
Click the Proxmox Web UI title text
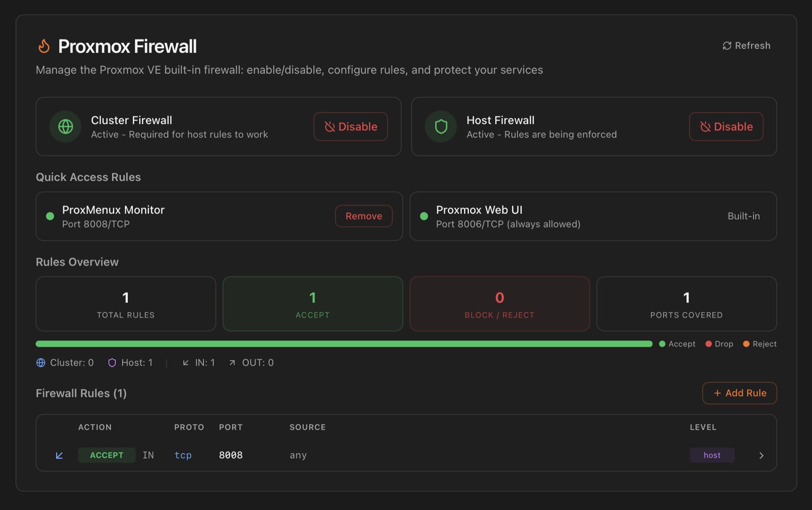point(479,210)
